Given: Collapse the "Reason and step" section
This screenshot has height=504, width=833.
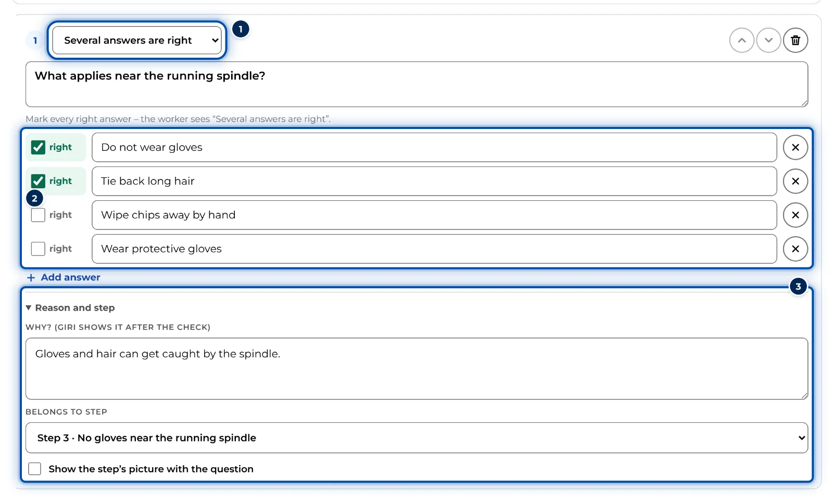Looking at the screenshot, I should [x=70, y=307].
